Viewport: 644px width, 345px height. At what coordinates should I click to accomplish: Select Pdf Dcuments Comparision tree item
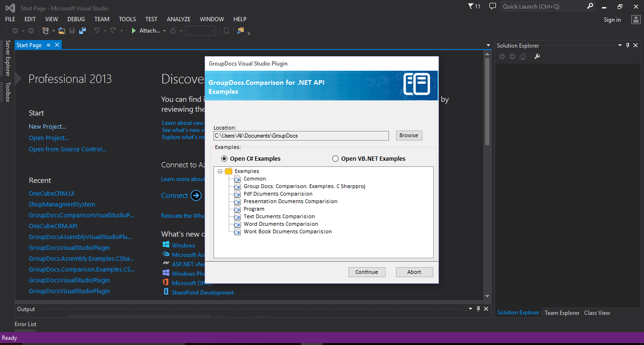pyautogui.click(x=278, y=194)
